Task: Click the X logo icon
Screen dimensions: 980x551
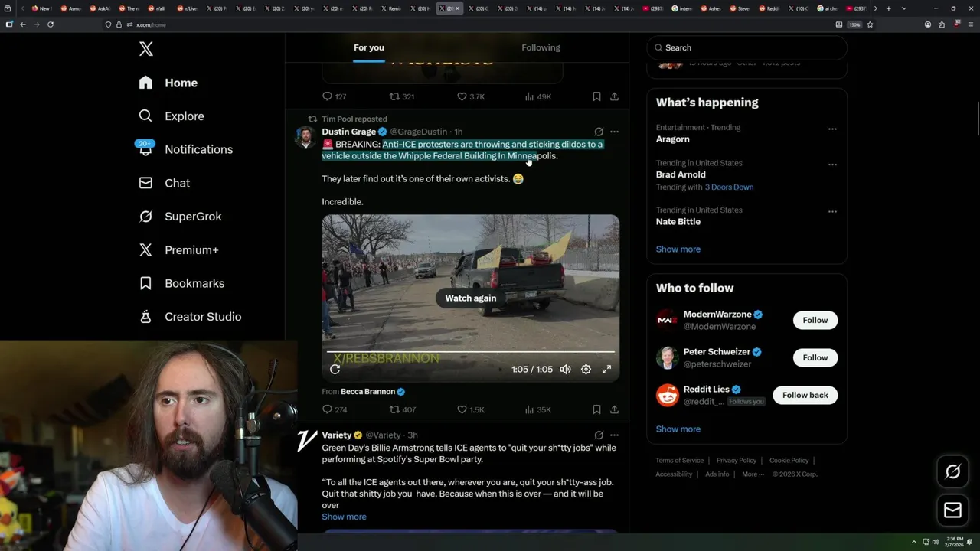Action: click(146, 49)
